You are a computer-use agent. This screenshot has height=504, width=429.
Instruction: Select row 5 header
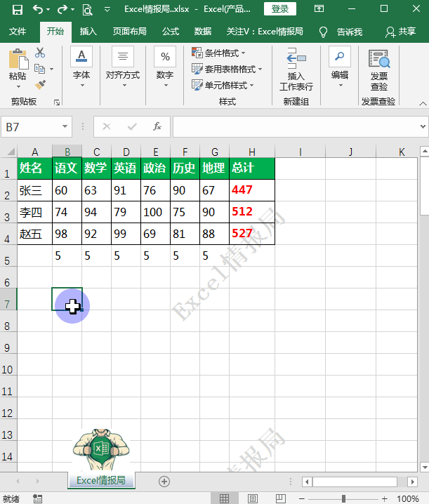[7, 256]
